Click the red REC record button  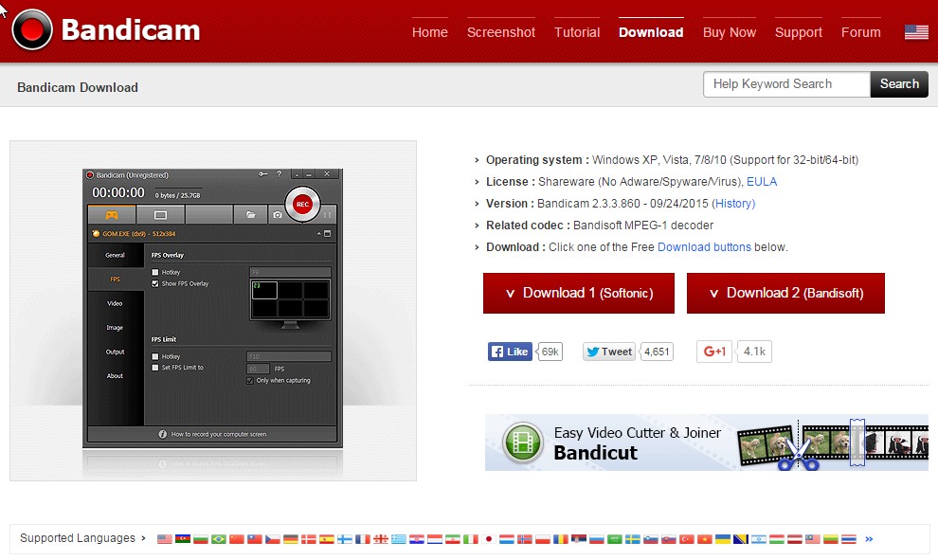point(302,204)
